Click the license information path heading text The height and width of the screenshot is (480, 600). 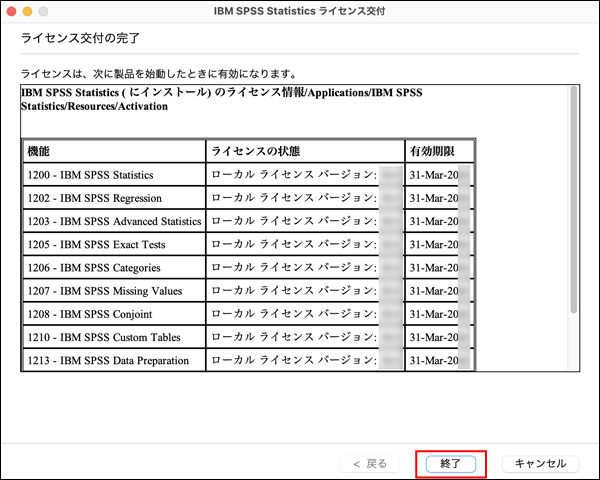(x=222, y=99)
